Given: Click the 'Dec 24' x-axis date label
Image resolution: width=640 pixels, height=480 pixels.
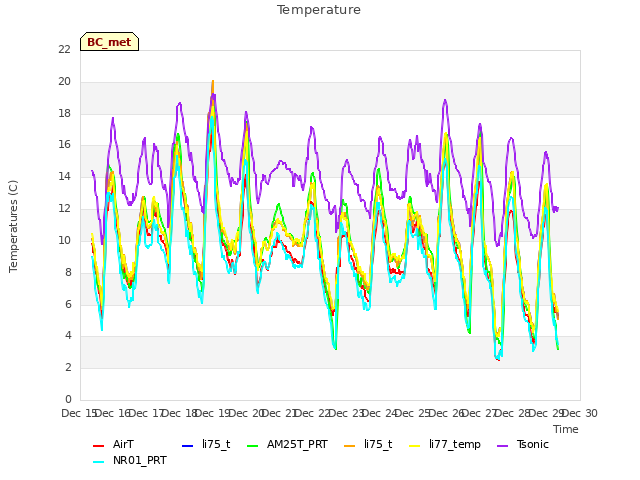Looking at the screenshot, I should click(x=380, y=413).
